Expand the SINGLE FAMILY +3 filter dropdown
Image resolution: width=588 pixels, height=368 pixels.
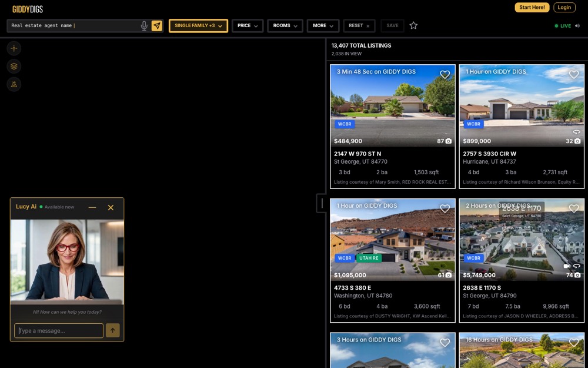pyautogui.click(x=198, y=26)
